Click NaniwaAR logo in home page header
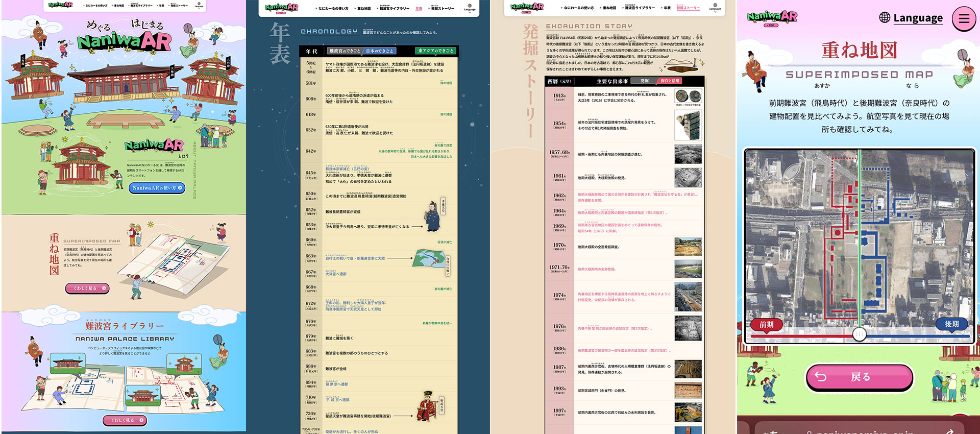Screen dimensions: 980x434 click(60, 5)
